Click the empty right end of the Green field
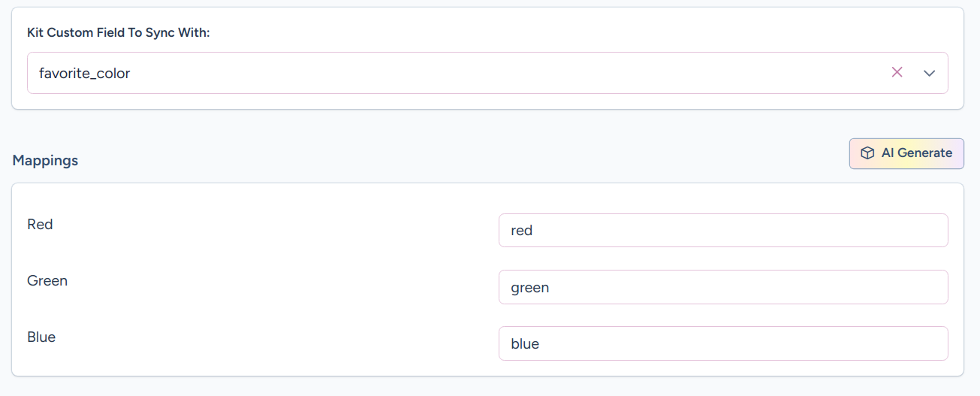The image size is (980, 396). 901,287
